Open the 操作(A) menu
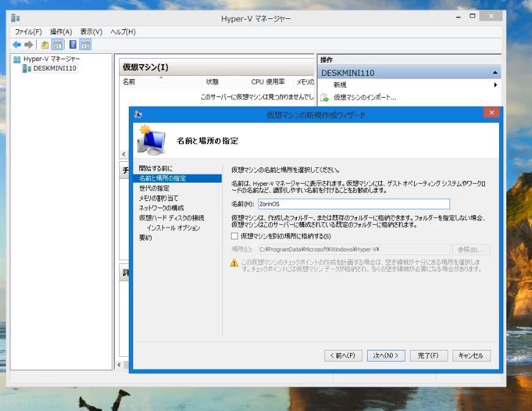 pyautogui.click(x=61, y=32)
